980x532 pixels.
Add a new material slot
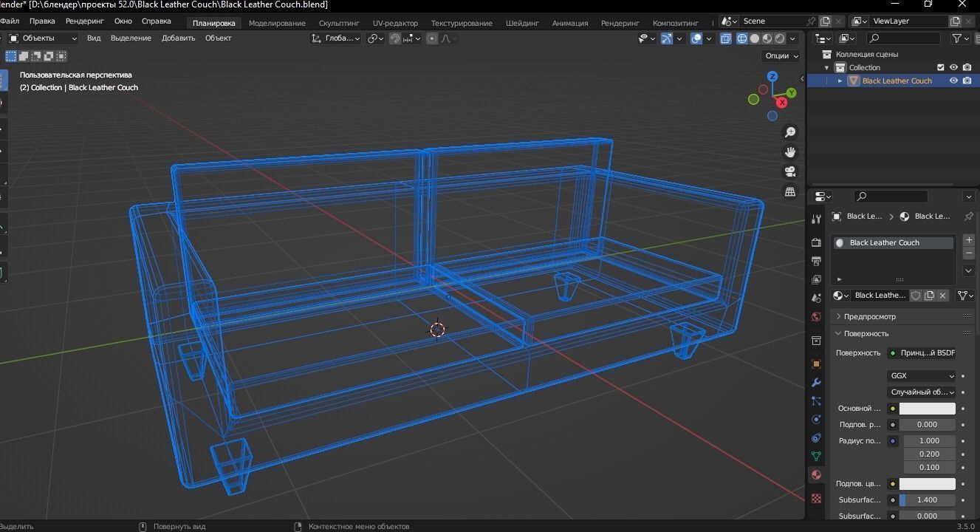969,240
